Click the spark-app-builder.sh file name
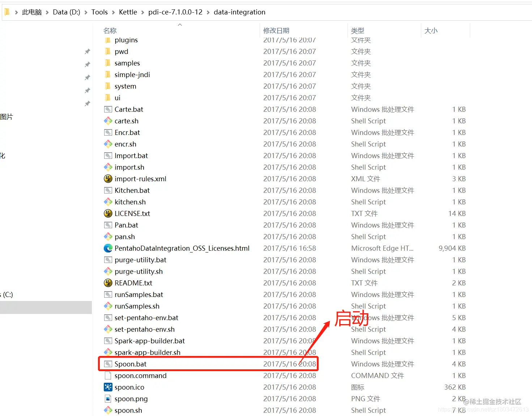 coord(148,352)
